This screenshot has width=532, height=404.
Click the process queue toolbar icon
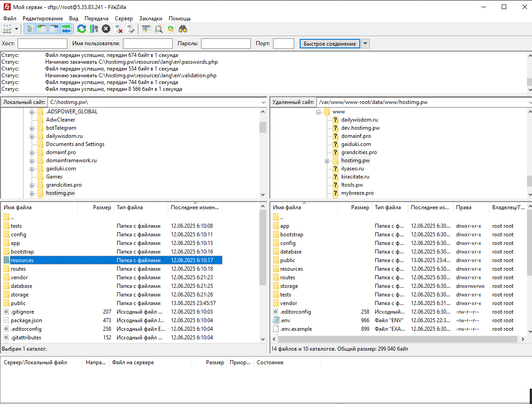[x=94, y=29]
